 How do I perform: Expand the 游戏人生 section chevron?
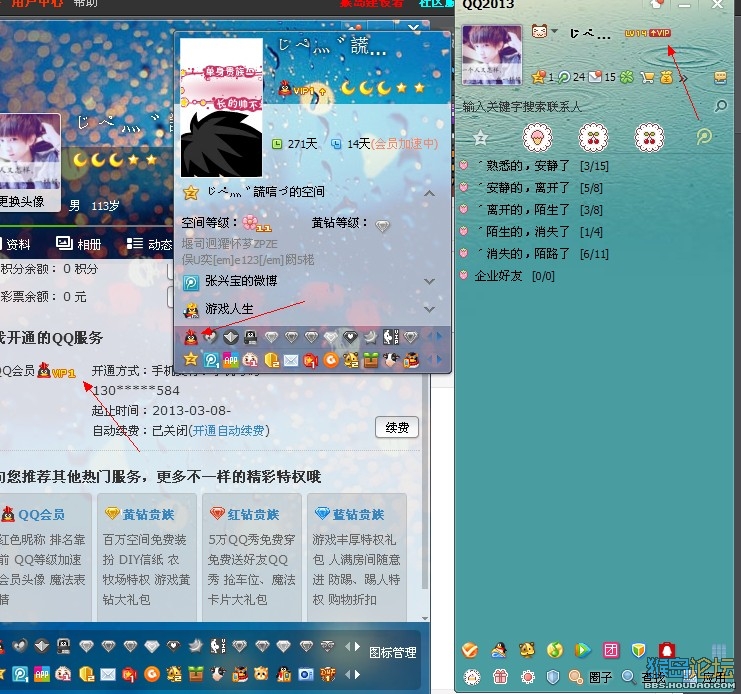tap(429, 309)
